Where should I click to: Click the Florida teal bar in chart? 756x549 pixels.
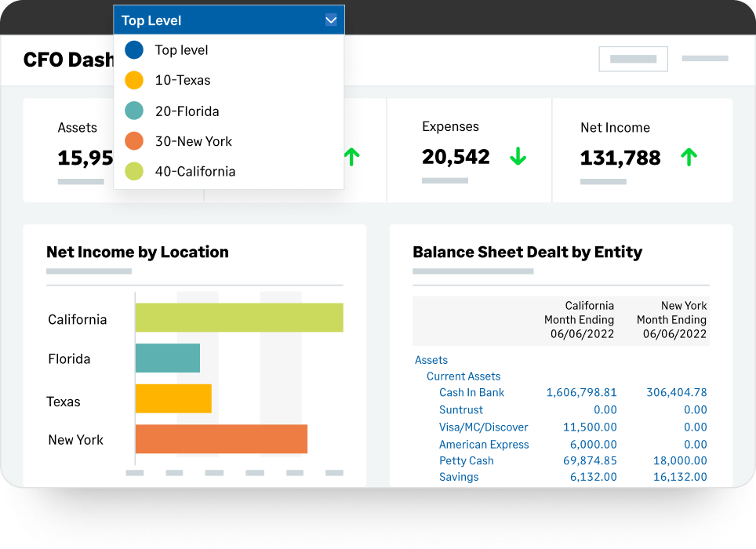(x=168, y=358)
